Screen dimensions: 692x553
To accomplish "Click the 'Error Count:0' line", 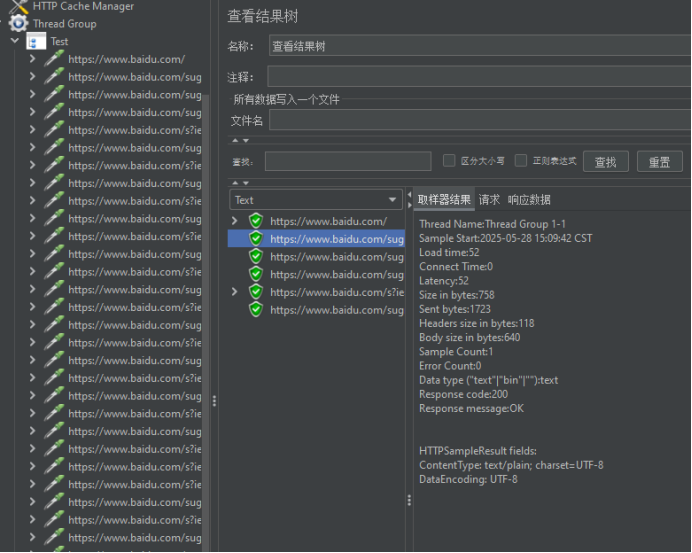I will [x=450, y=365].
